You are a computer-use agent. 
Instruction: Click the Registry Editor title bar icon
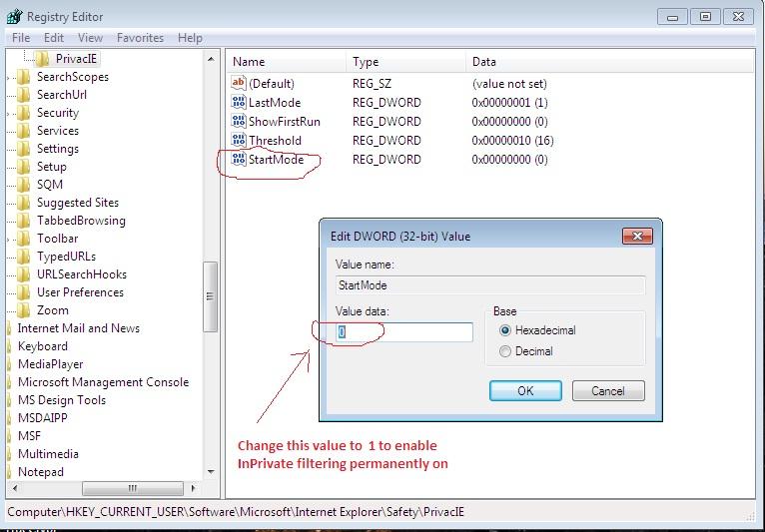[x=14, y=17]
